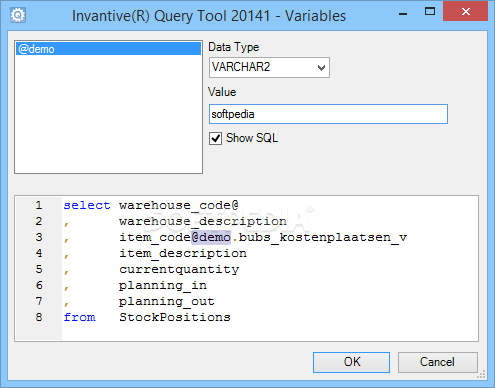Confirm variables with the OK button
Viewport: 495px width, 388px height.
pos(351,362)
